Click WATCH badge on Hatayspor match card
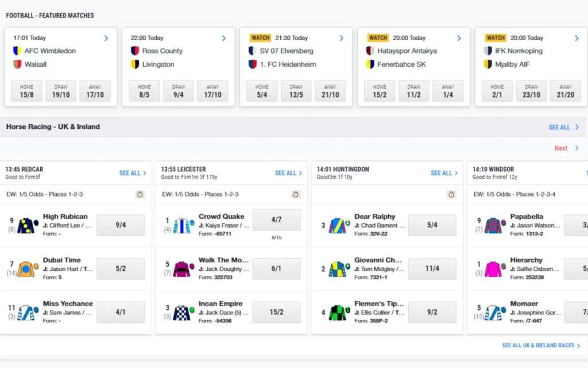Screen dimensions: 588x368 click(378, 38)
